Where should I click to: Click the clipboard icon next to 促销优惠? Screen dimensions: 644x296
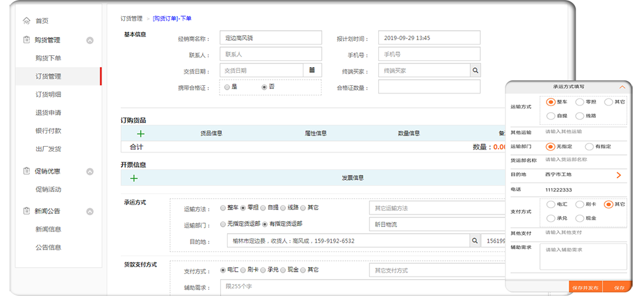[26, 171]
